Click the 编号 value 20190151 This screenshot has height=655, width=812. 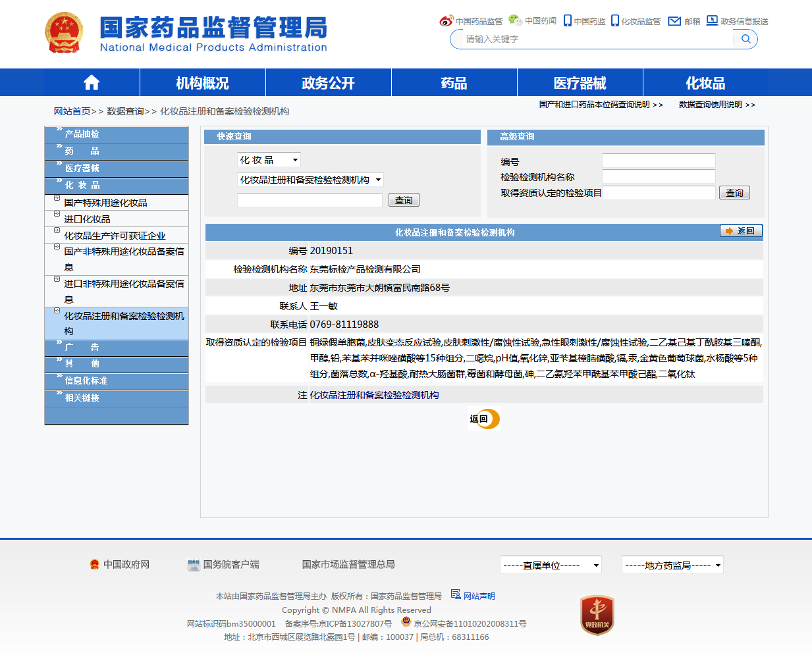tap(331, 251)
